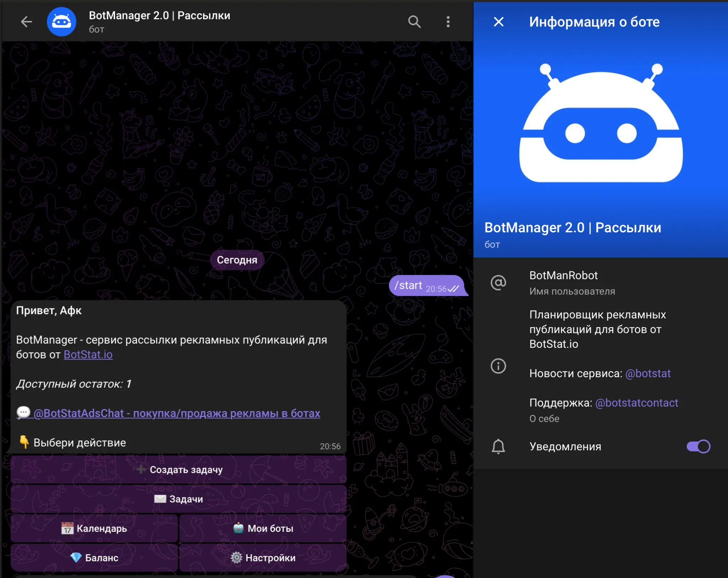Viewport: 728px width, 578px height.
Task: Click the Доступный остаток: 1 text
Action: click(x=74, y=384)
